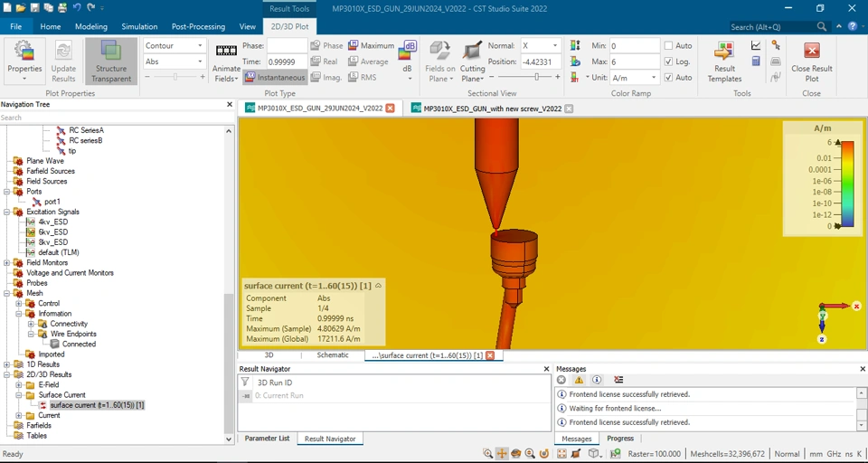Image resolution: width=868 pixels, height=463 pixels.
Task: Open the Animate Fields filmstrip button
Action: click(x=226, y=61)
